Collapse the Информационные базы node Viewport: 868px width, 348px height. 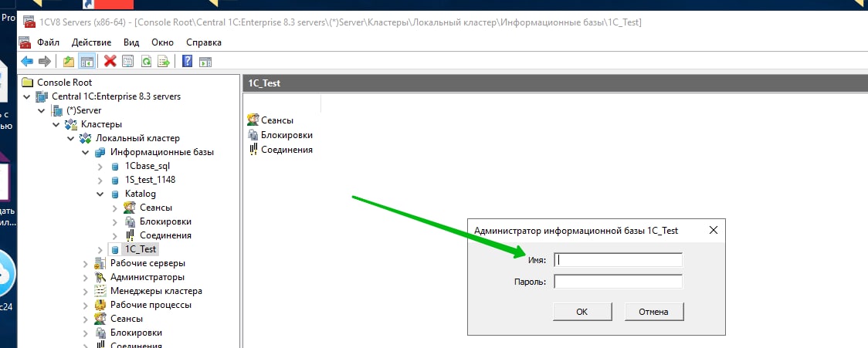[85, 151]
